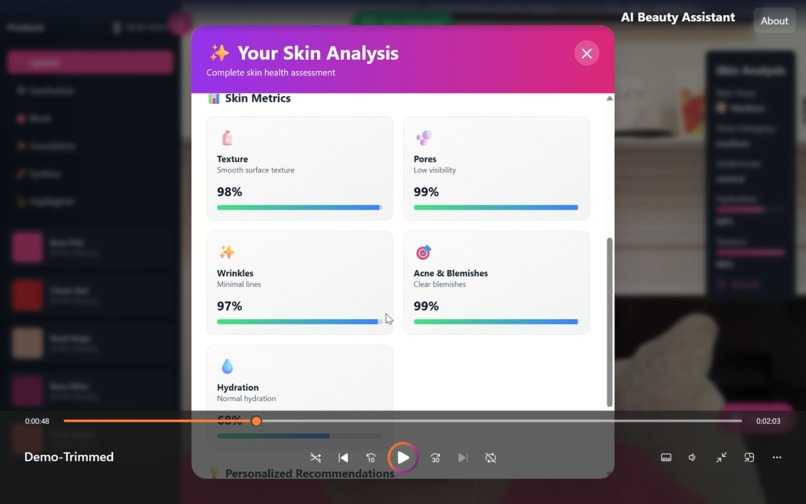Click 'Complete skin health assessment' subtitle

pos(271,73)
